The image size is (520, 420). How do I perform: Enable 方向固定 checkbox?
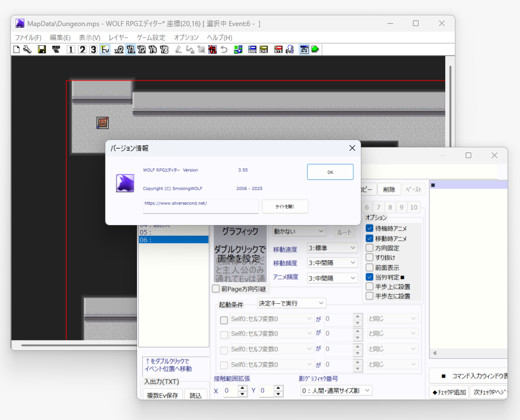pyautogui.click(x=369, y=248)
